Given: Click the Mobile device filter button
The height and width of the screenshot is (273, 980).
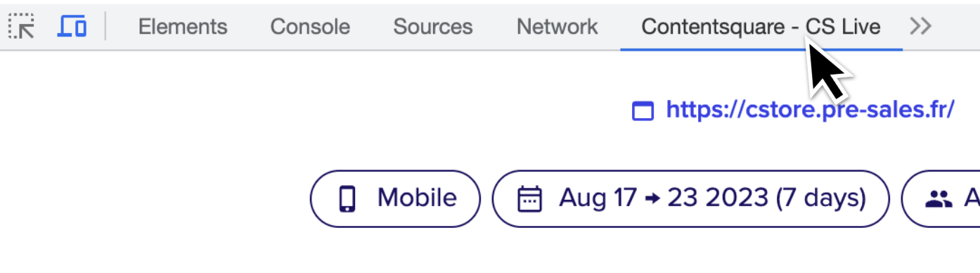Looking at the screenshot, I should 395,198.
